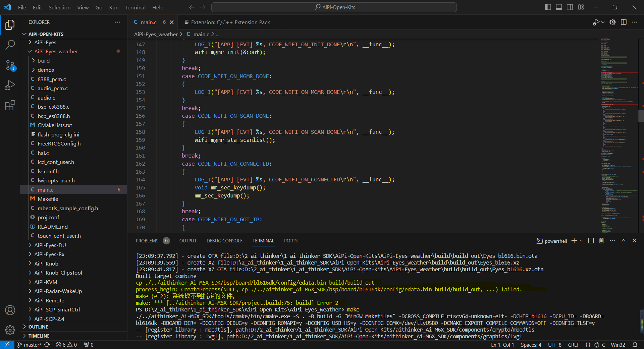The image size is (644, 349).
Task: Toggle the secondary side bar
Action: (x=570, y=7)
